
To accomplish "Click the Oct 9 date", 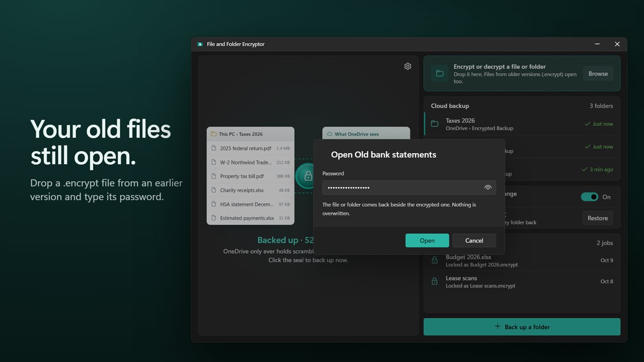I will pos(607,260).
